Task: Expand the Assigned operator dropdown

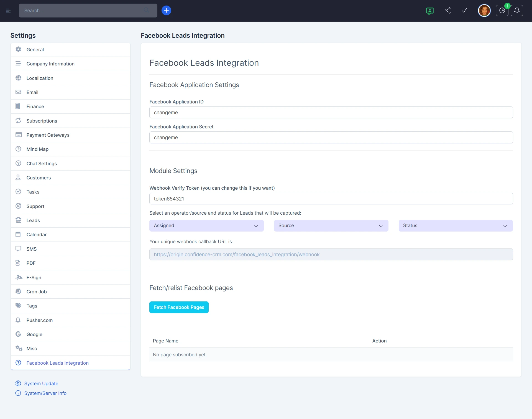Action: (x=206, y=226)
